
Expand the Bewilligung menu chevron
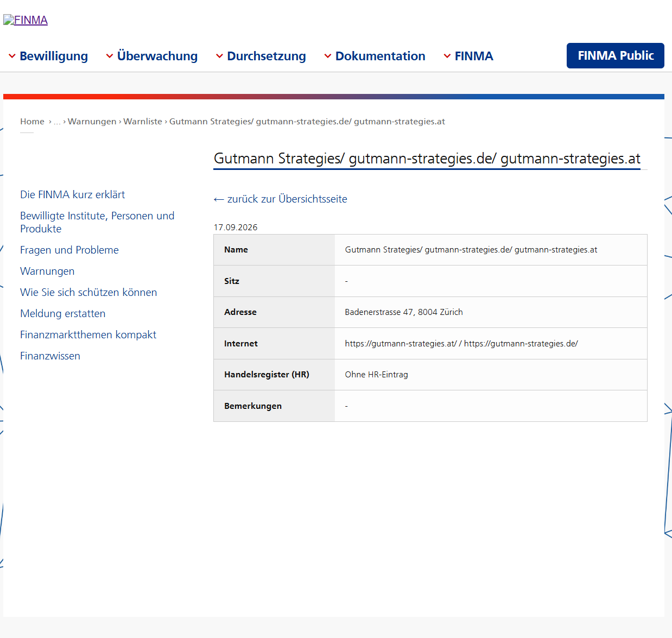12,56
